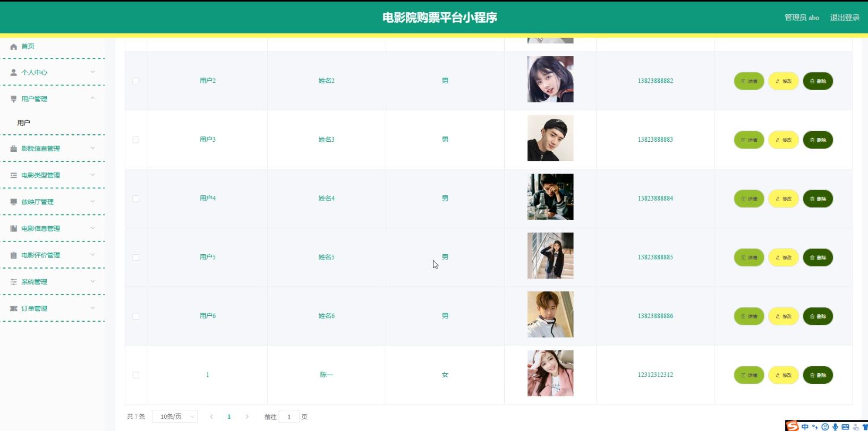
Task: Open the soft keyboard icon in IME bar
Action: pos(845,427)
